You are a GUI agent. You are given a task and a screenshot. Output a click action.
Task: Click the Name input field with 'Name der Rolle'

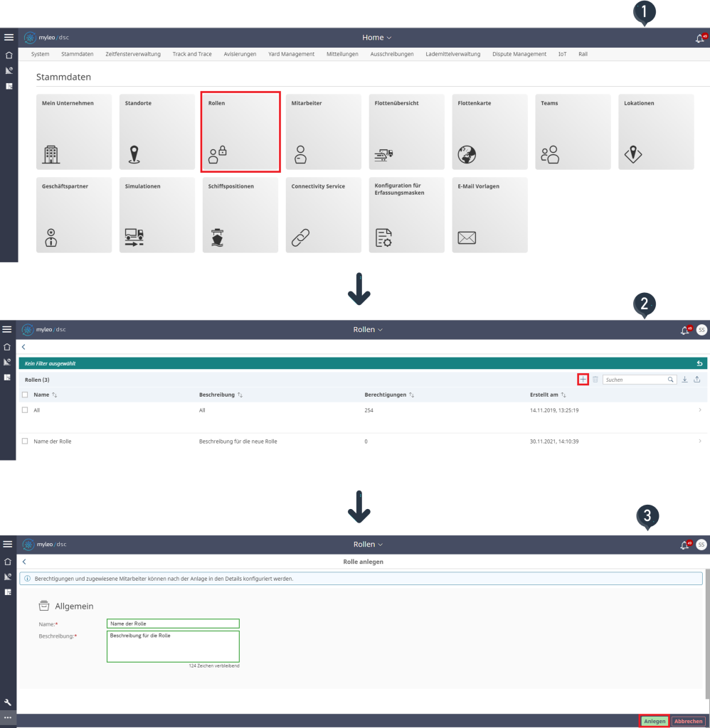coord(173,623)
